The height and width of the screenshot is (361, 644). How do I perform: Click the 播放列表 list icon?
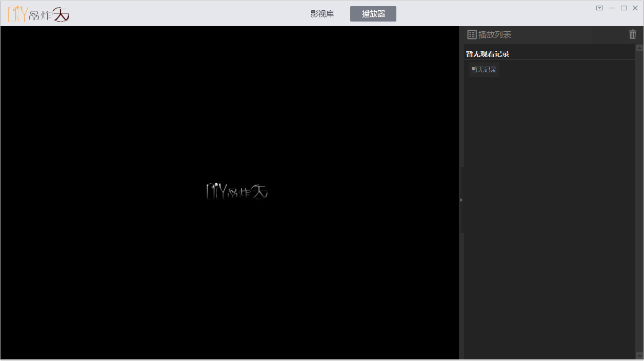[x=472, y=34]
